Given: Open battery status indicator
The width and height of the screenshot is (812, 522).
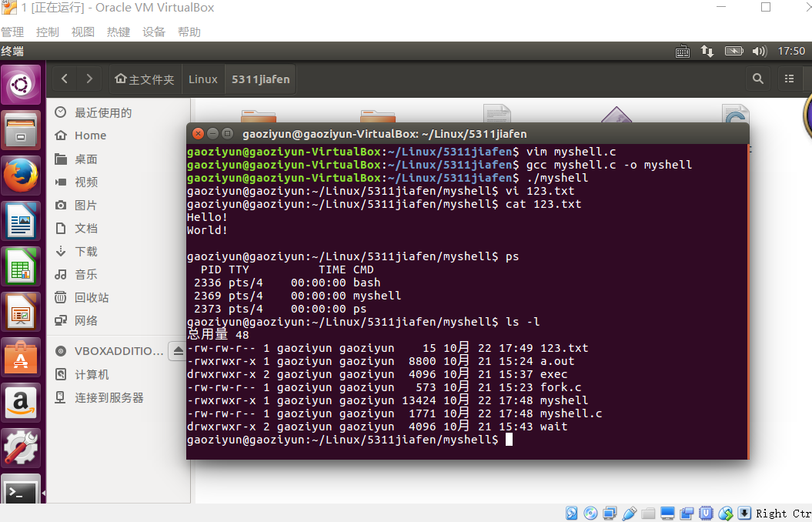Looking at the screenshot, I should [733, 51].
